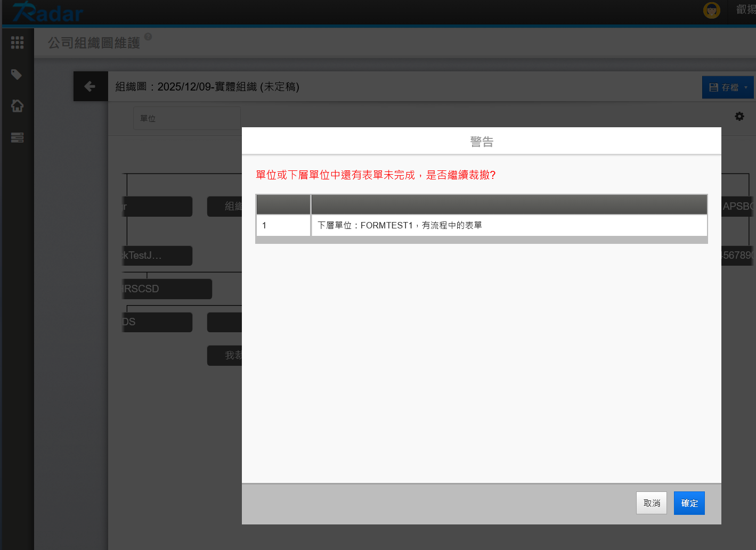The width and height of the screenshot is (756, 550).
Task: Click the Radar logo
Action: (x=48, y=12)
